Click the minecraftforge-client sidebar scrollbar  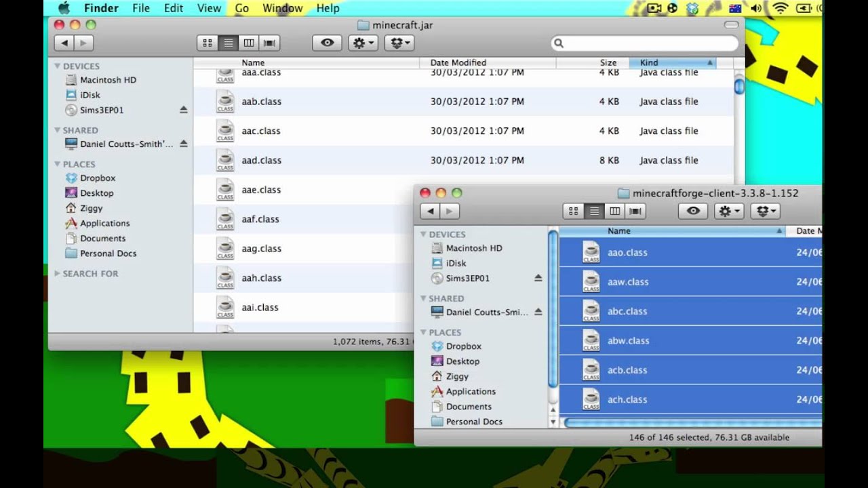(553, 310)
